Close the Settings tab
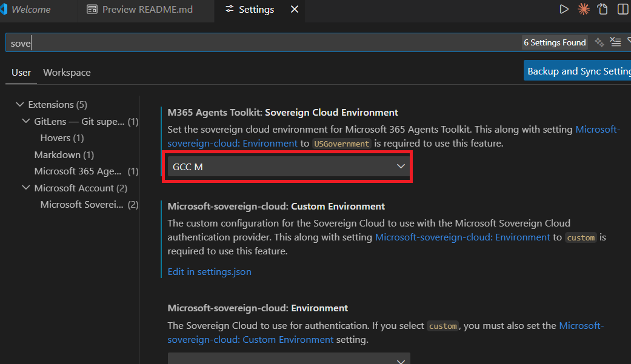 [295, 9]
